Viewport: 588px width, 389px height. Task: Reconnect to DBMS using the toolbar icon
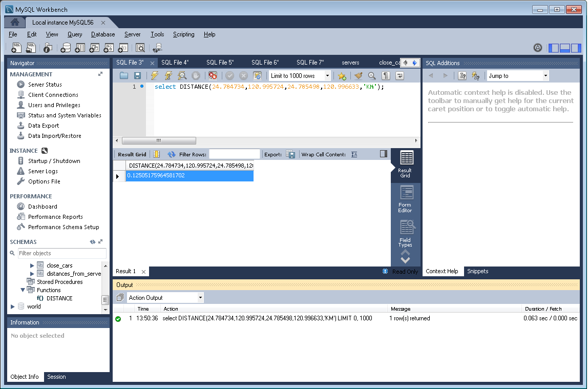pyautogui.click(x=157, y=48)
